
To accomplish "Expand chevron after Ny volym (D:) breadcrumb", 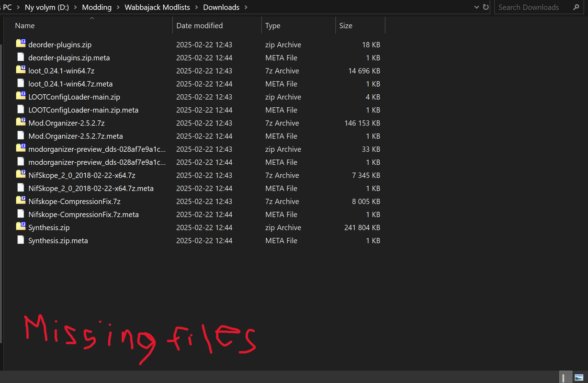I will pyautogui.click(x=76, y=7).
